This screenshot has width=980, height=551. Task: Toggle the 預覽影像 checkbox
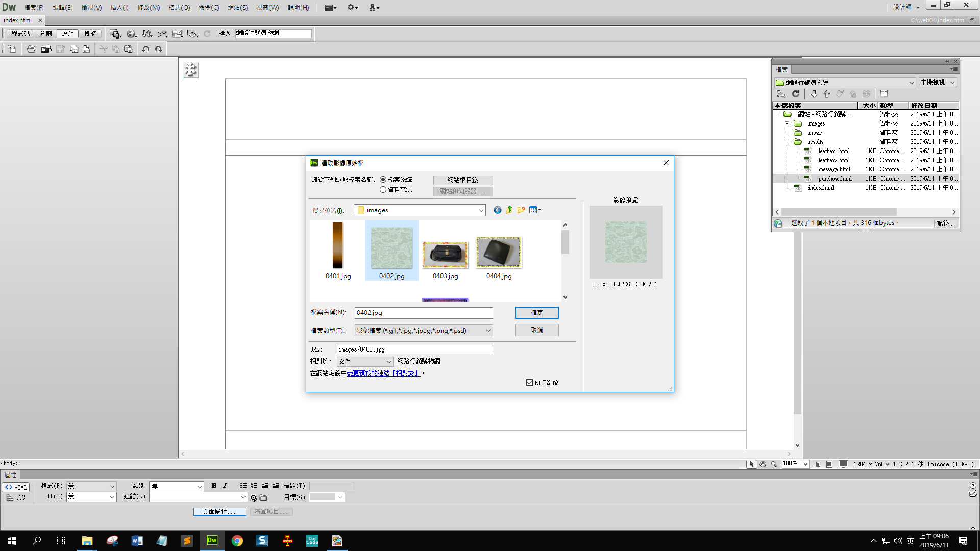529,382
